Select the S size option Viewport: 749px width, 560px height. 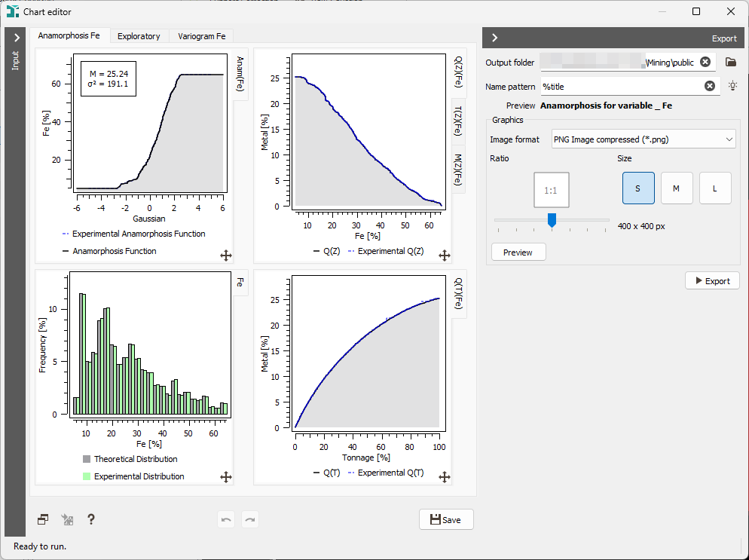638,188
